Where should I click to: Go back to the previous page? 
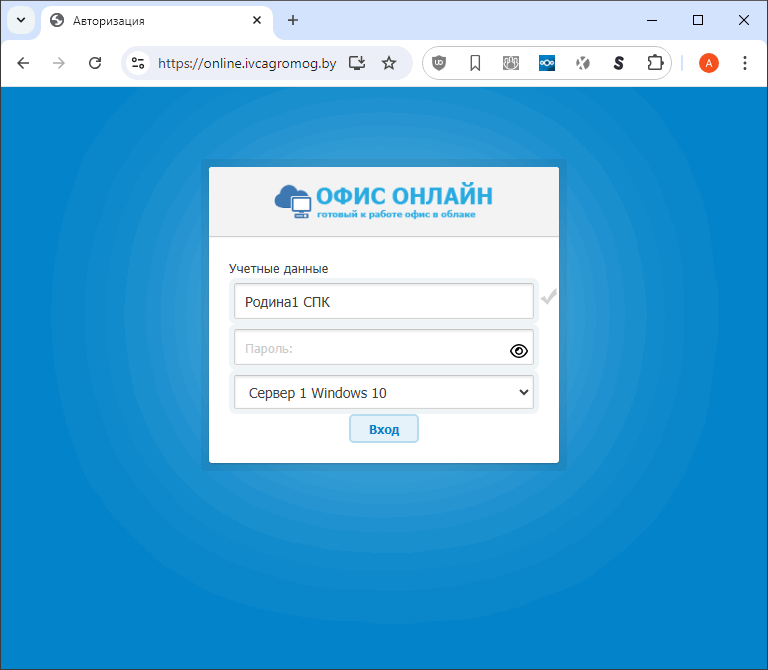click(x=24, y=63)
